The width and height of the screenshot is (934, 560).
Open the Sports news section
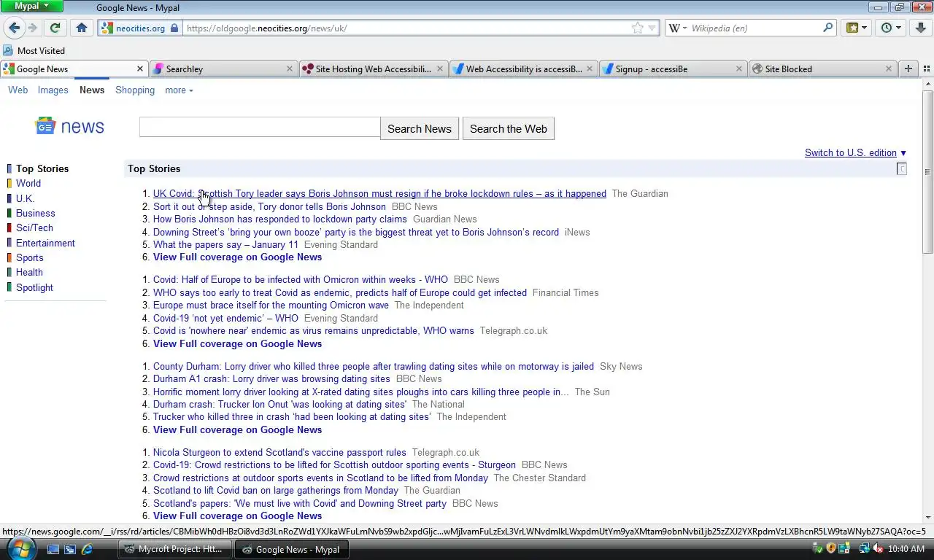tap(30, 257)
